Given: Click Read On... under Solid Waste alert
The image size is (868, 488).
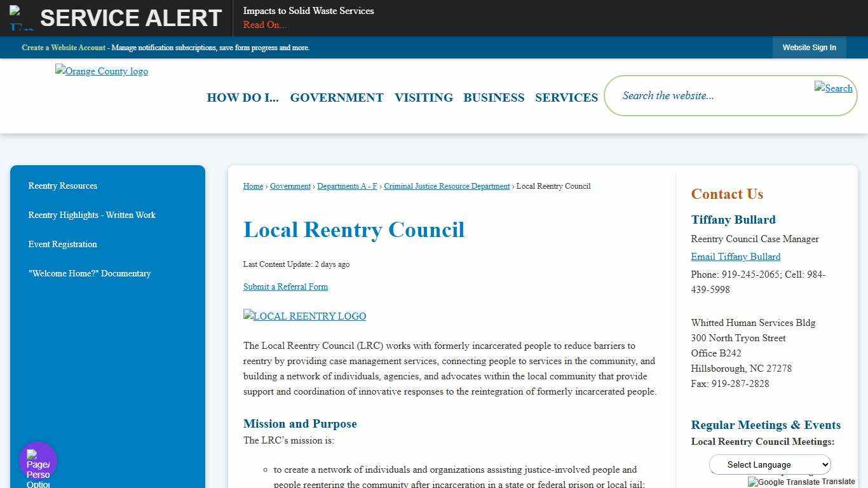Looking at the screenshot, I should pyautogui.click(x=264, y=25).
